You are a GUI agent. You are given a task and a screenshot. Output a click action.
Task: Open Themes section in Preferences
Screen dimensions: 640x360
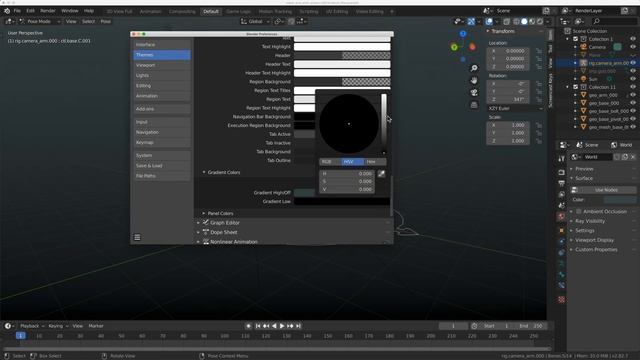pos(162,55)
